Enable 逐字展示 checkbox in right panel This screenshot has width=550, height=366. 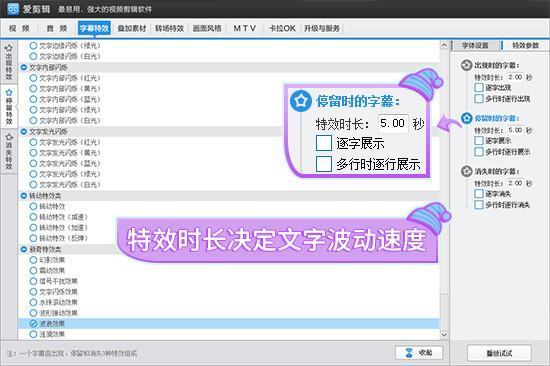coord(479,140)
